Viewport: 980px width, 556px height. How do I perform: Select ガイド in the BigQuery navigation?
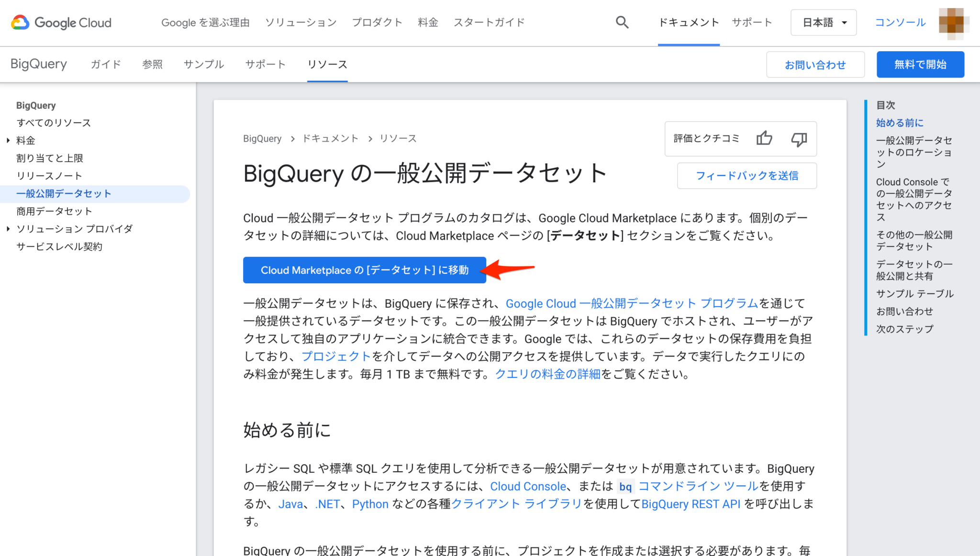(105, 64)
